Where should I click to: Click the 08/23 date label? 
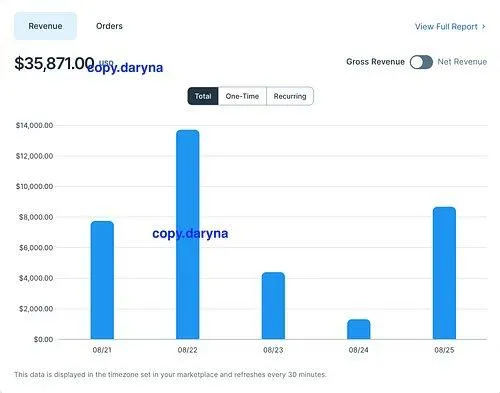click(273, 350)
